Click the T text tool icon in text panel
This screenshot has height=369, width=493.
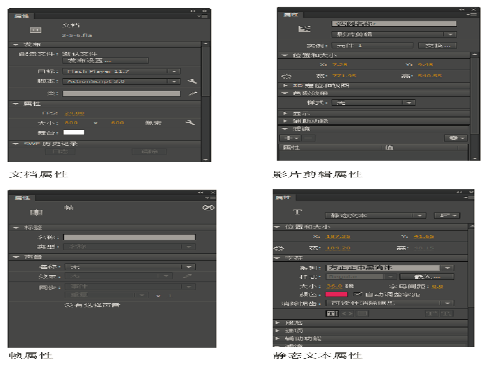[297, 212]
